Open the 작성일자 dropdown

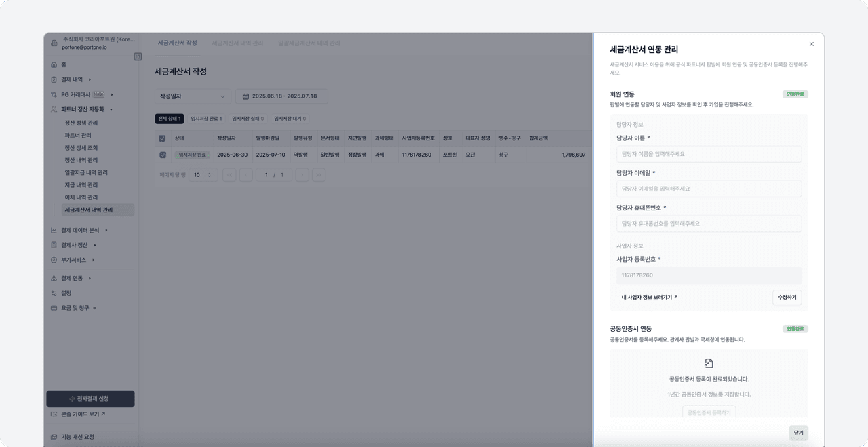(x=193, y=96)
